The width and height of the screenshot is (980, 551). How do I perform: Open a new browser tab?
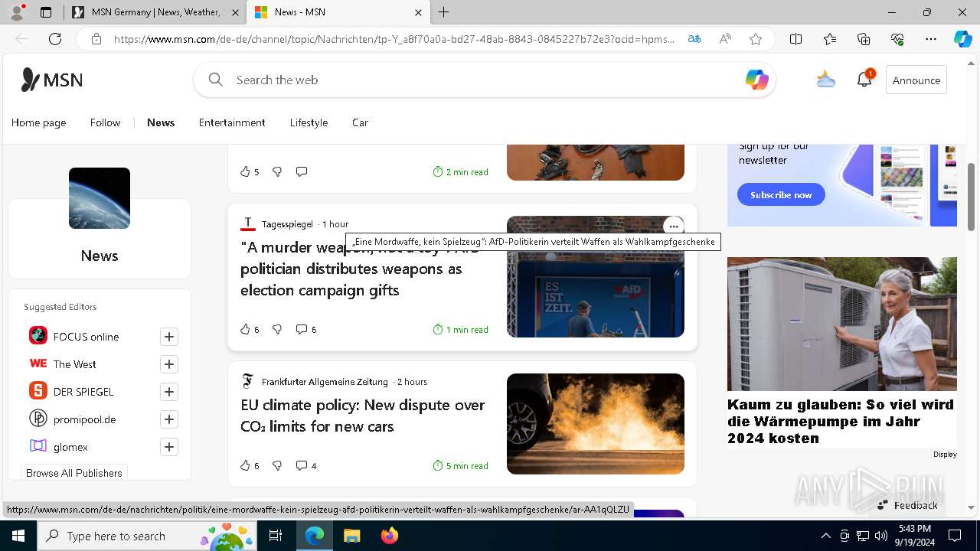(x=444, y=12)
